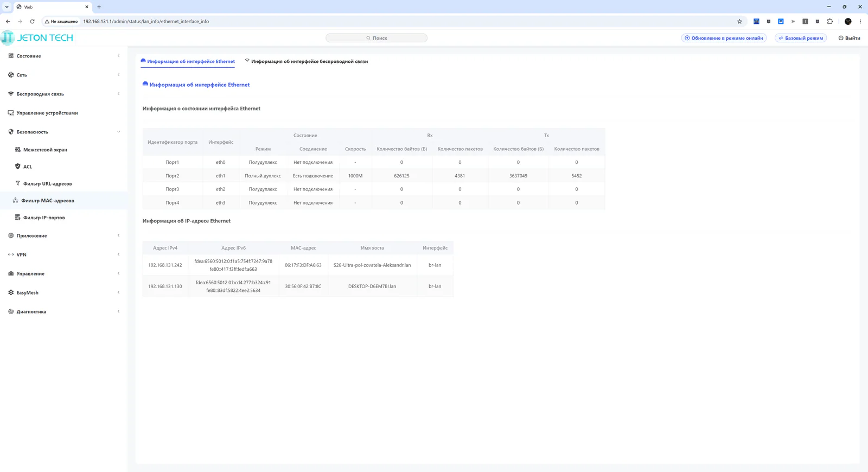The height and width of the screenshot is (472, 868).
Task: Expand the Управление menu chevron
Action: click(119, 273)
